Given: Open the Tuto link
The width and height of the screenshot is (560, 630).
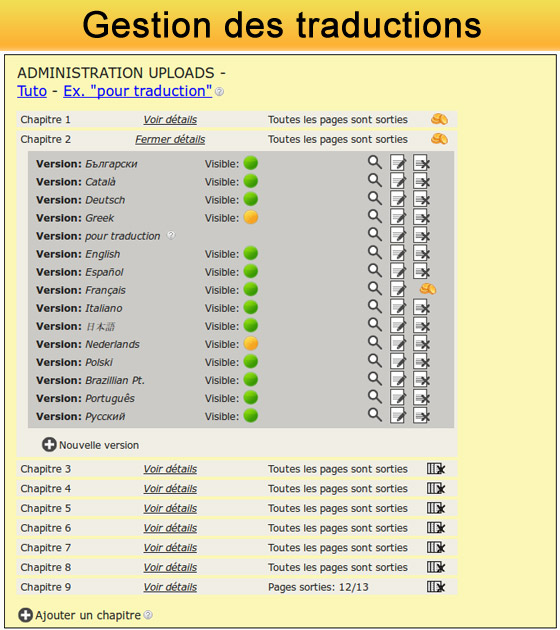Looking at the screenshot, I should tap(32, 91).
